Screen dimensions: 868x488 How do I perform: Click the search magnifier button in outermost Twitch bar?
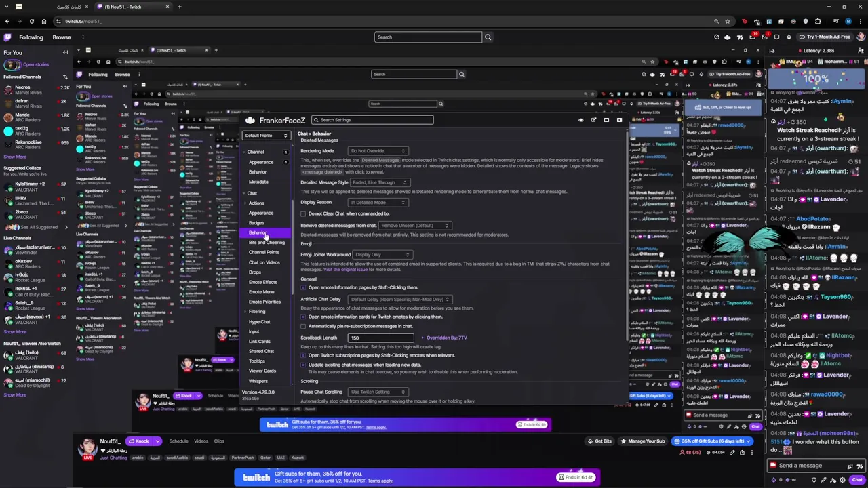click(488, 37)
